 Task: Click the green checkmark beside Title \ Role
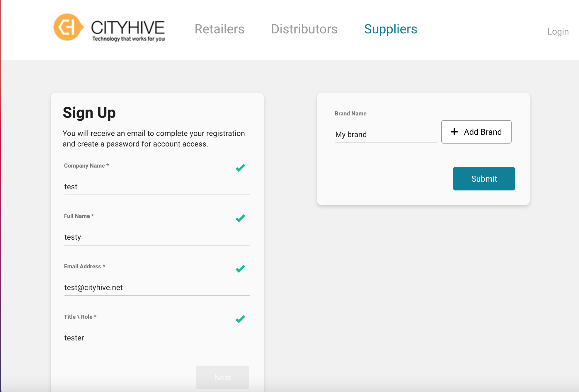point(240,319)
